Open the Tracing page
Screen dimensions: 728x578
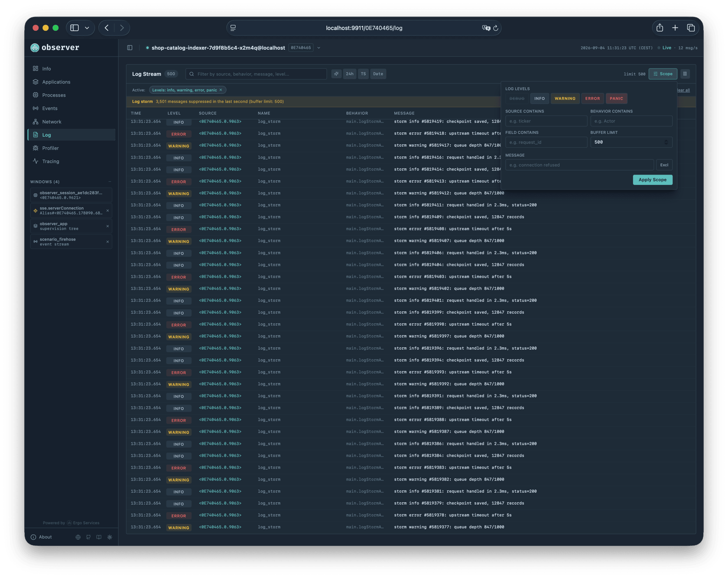pyautogui.click(x=71, y=161)
